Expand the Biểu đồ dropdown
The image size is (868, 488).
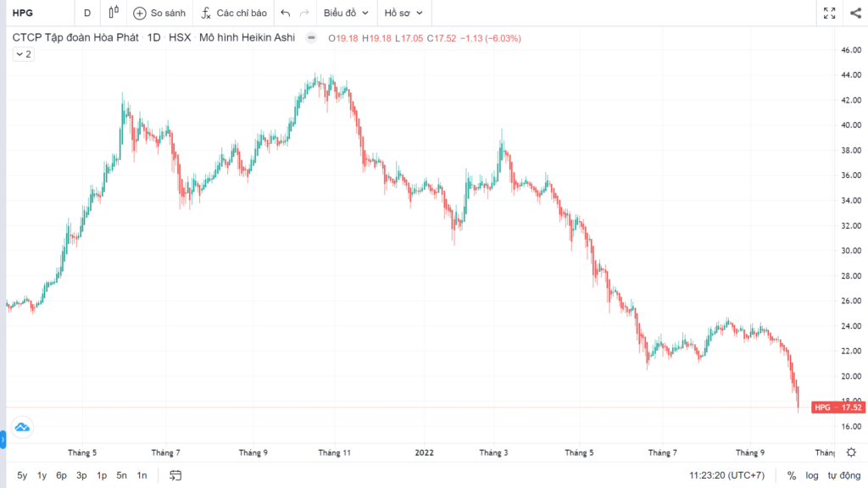point(346,13)
